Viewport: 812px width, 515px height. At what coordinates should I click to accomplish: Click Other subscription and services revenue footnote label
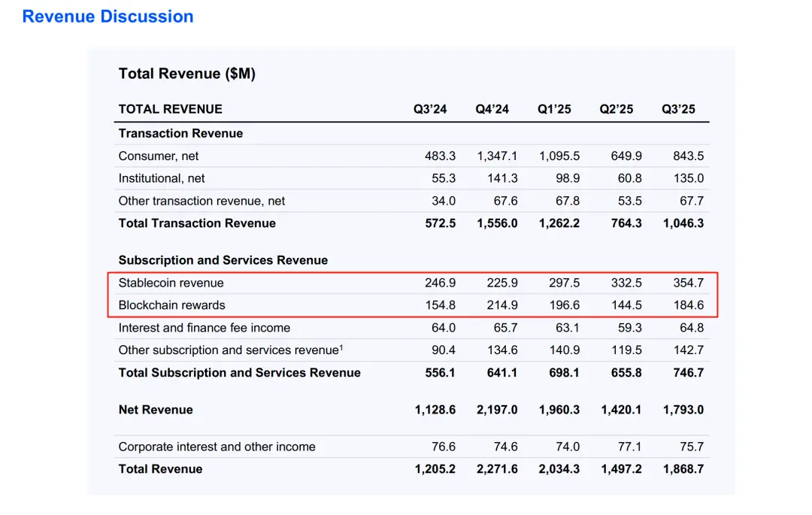(x=230, y=350)
